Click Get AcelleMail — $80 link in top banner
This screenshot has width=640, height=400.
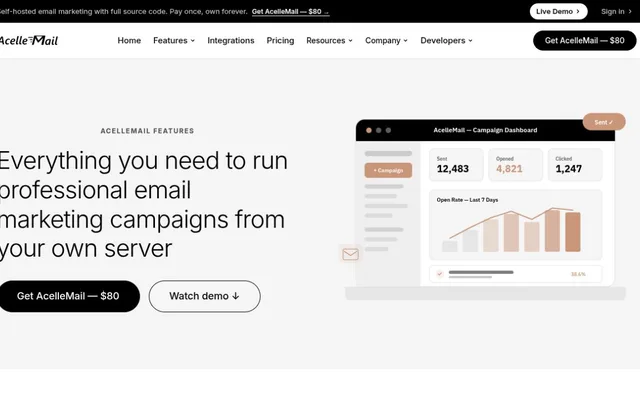click(x=290, y=11)
